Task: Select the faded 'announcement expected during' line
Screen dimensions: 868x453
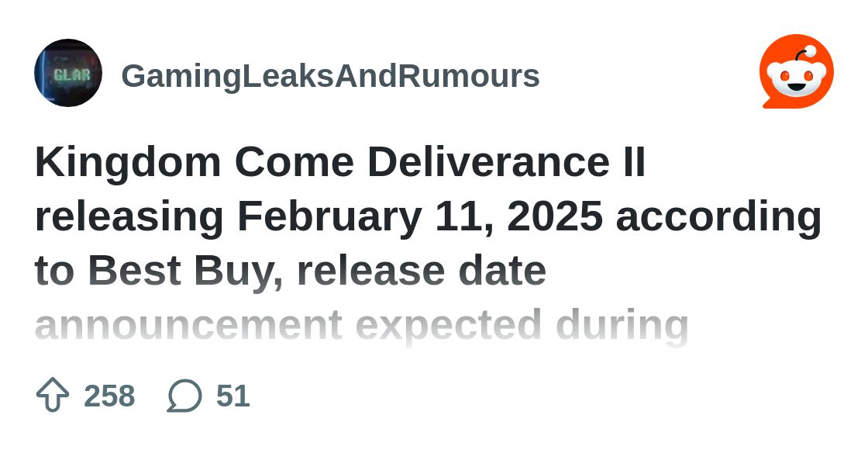Action: [361, 326]
